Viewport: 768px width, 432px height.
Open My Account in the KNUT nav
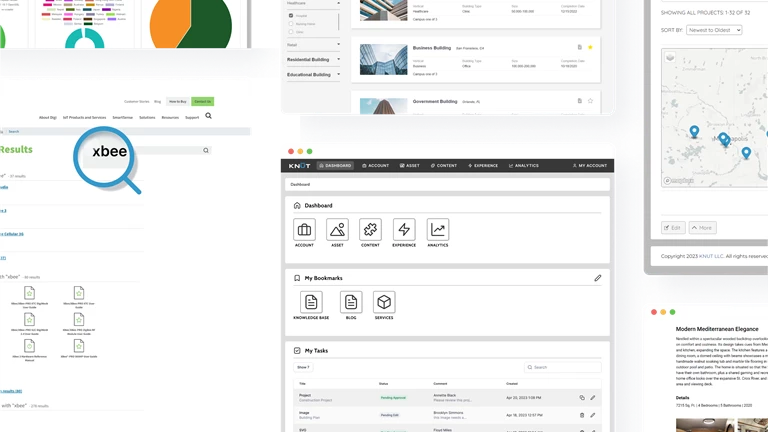590,166
